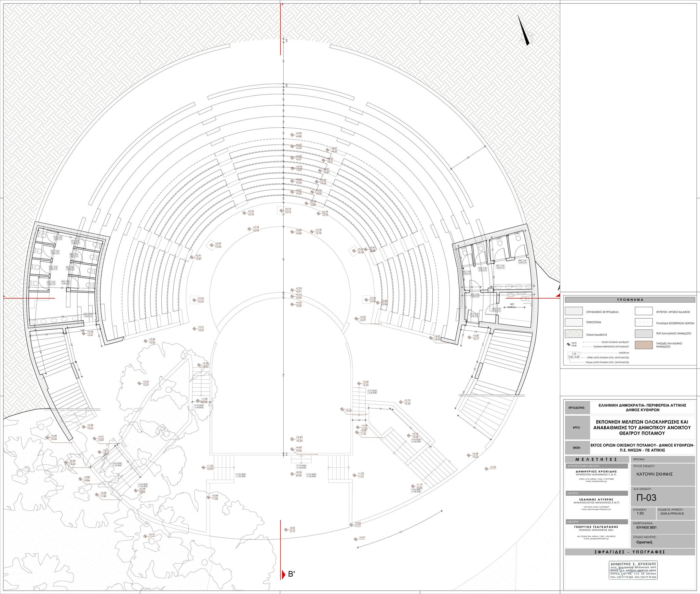Click the drawing title ΚΑΤΟΨΗ ΣΚΗΝΗΣ

(654, 474)
